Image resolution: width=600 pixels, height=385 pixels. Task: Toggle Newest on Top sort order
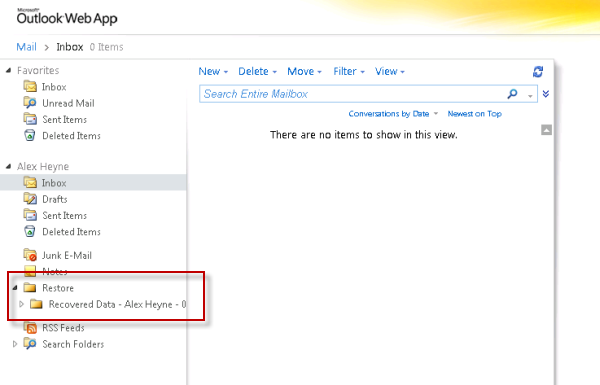click(x=474, y=114)
